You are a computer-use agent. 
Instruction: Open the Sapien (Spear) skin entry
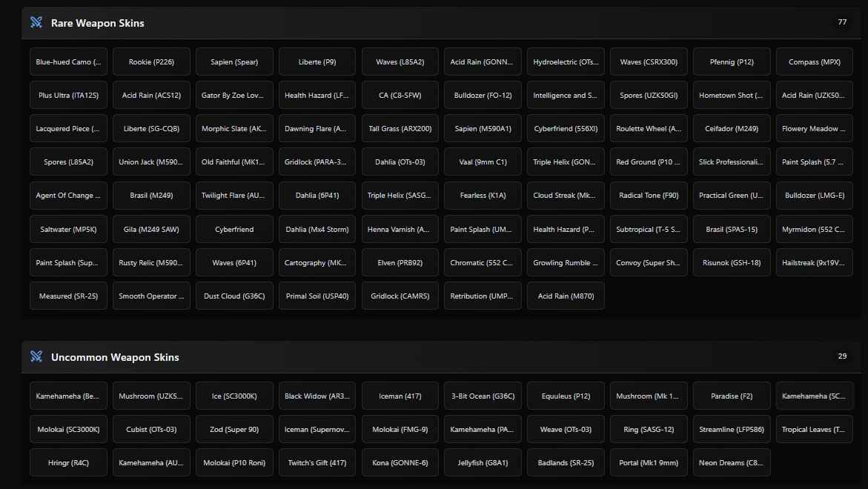(234, 62)
